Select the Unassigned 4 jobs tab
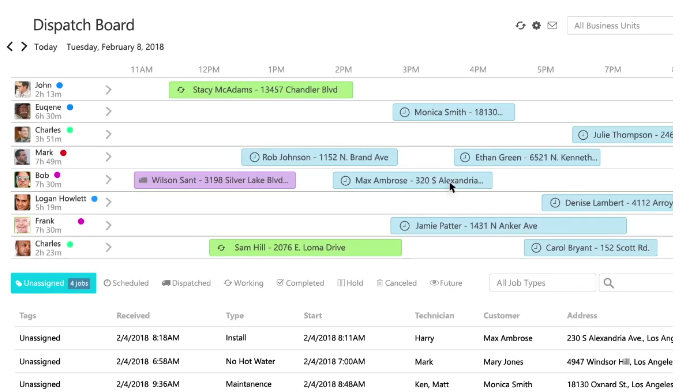Screen dimensions: 686x392 click(x=53, y=283)
